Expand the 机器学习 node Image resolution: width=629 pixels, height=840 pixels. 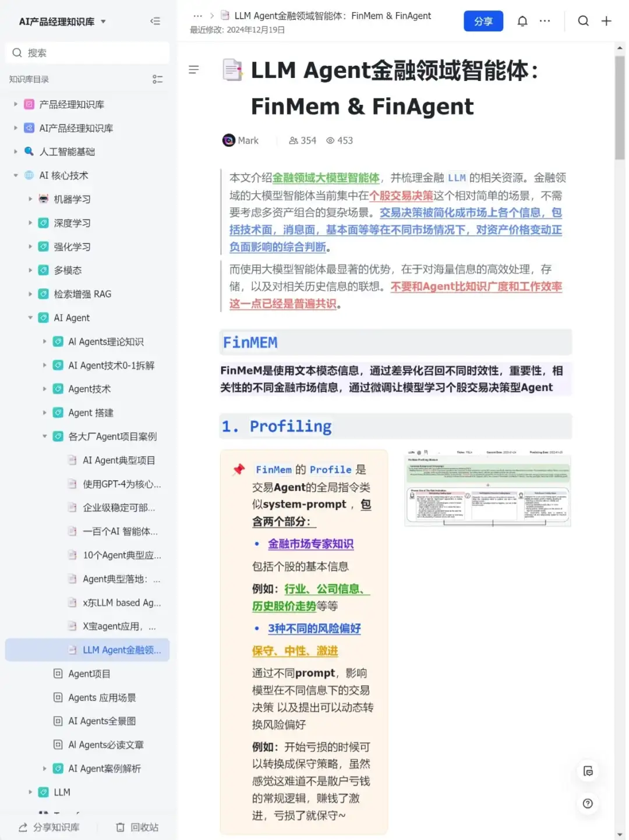30,199
